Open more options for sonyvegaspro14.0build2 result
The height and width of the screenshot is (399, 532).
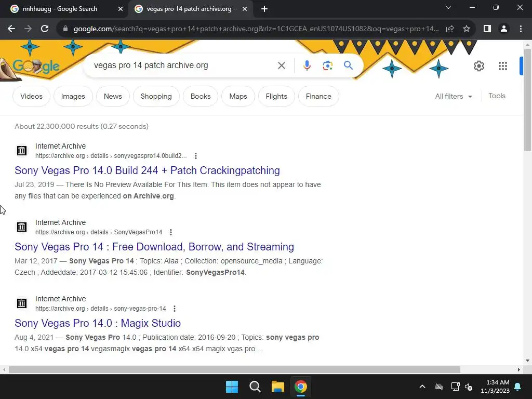196,156
